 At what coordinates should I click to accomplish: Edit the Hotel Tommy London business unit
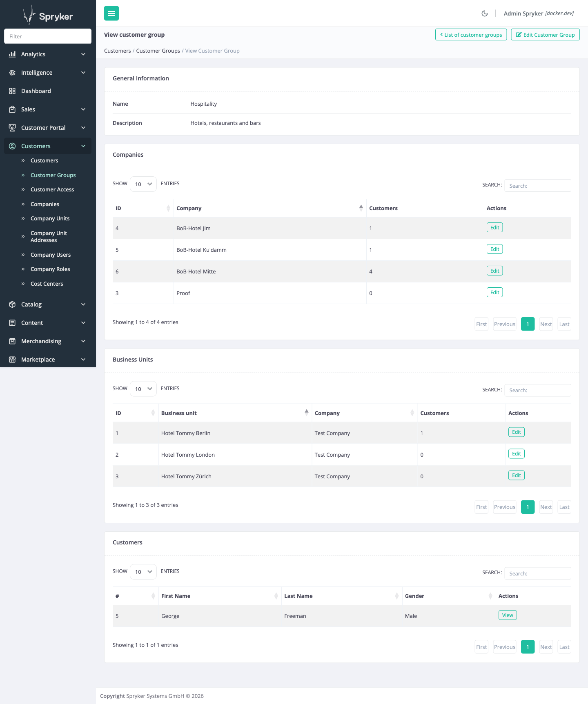tap(517, 453)
